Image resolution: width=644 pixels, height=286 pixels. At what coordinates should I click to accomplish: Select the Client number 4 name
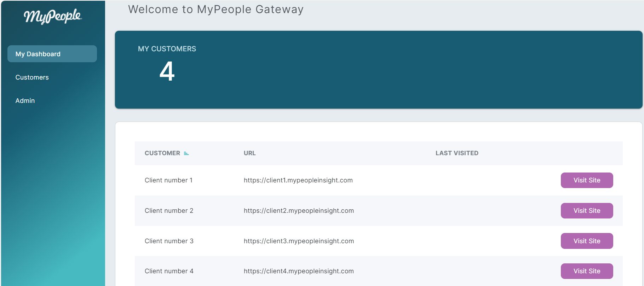[x=169, y=271]
